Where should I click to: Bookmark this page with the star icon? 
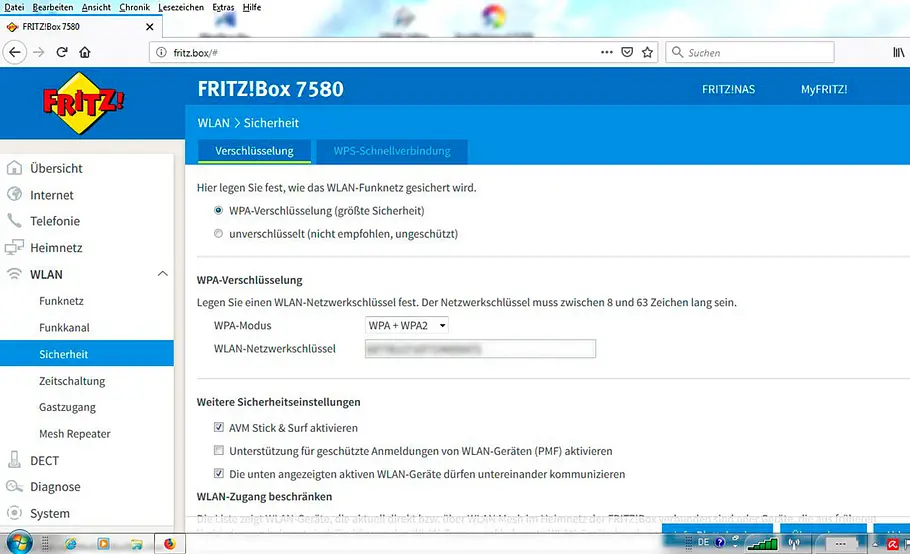point(648,52)
